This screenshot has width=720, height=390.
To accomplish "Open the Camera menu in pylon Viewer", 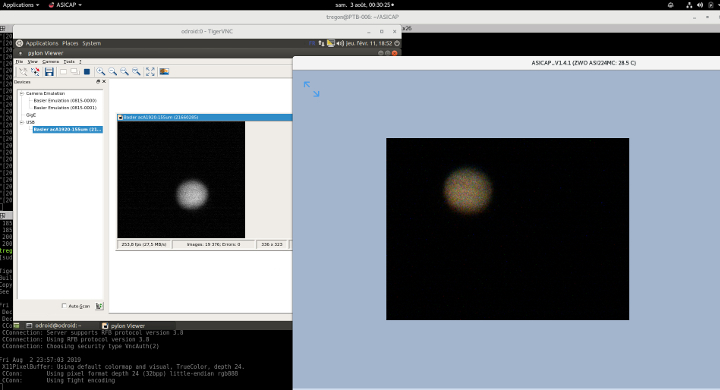I will point(51,62).
